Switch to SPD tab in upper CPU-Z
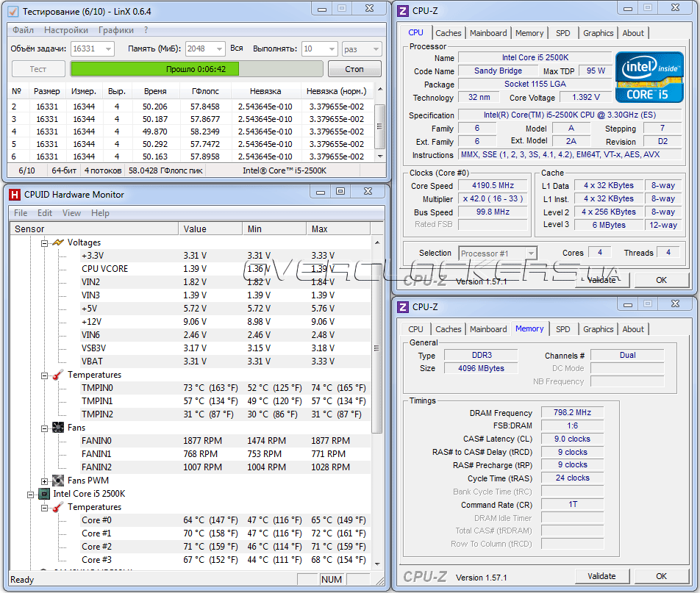This screenshot has height=593, width=700. point(563,33)
